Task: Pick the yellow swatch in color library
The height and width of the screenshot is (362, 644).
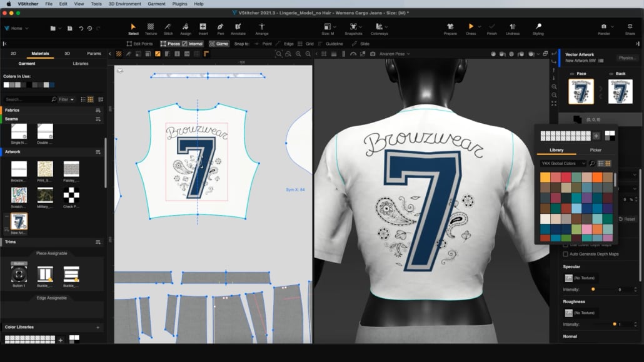Action: [x=545, y=178]
